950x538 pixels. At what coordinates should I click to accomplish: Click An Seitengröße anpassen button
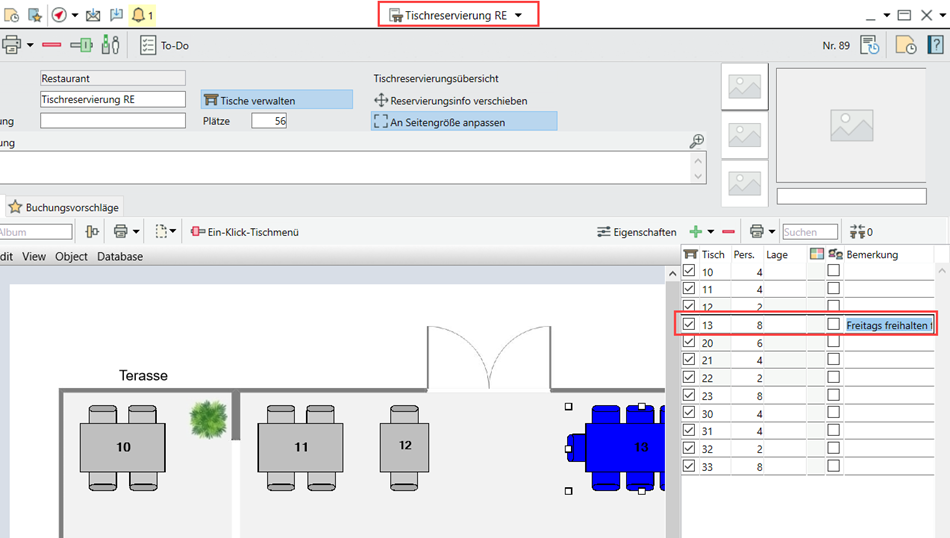(x=463, y=122)
